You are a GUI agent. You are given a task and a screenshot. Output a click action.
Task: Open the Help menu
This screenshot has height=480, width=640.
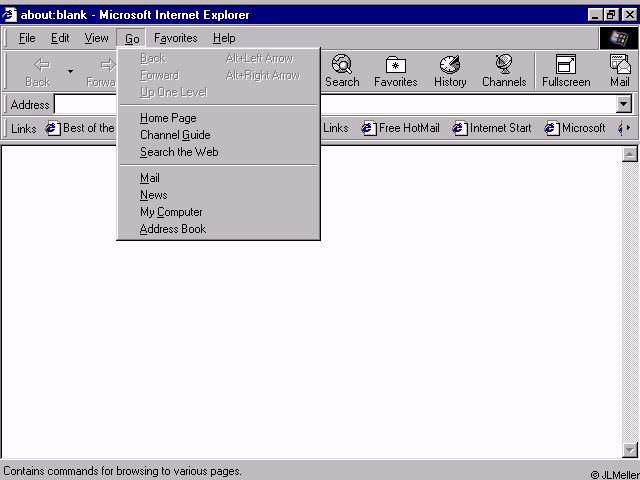[x=224, y=38]
